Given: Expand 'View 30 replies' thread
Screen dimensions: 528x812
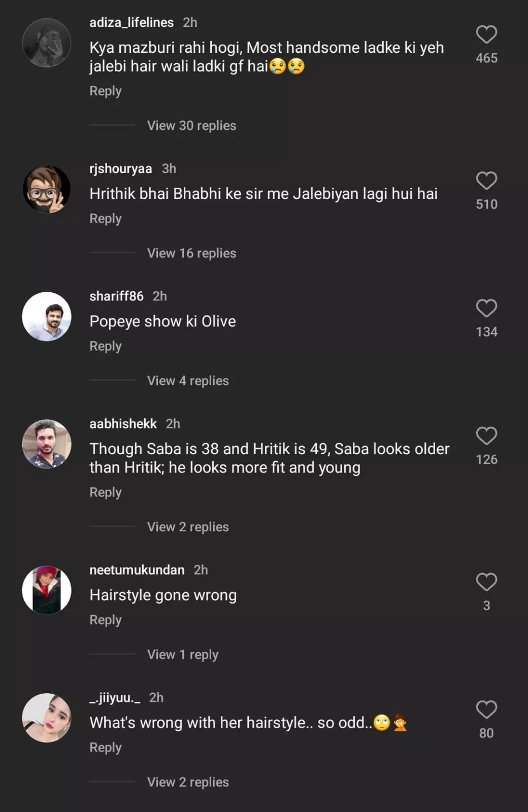Looking at the screenshot, I should (191, 125).
